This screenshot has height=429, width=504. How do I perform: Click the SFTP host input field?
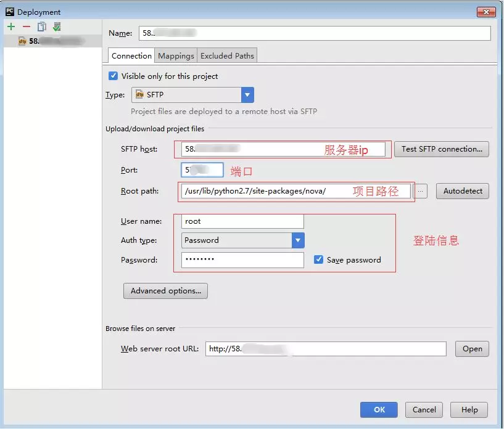tap(283, 149)
